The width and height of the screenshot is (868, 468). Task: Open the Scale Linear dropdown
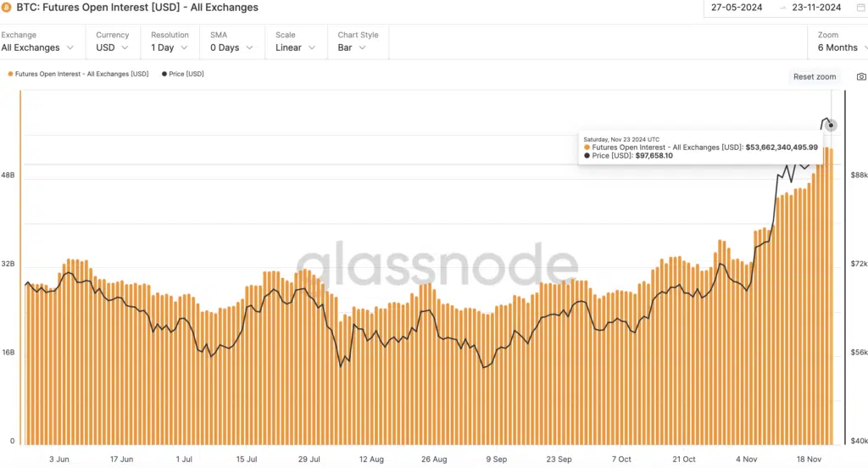[295, 47]
